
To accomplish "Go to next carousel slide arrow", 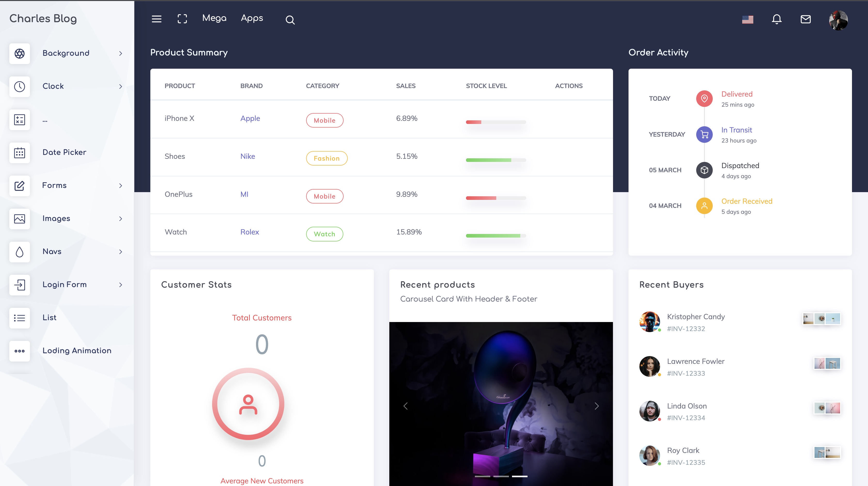I will 596,406.
